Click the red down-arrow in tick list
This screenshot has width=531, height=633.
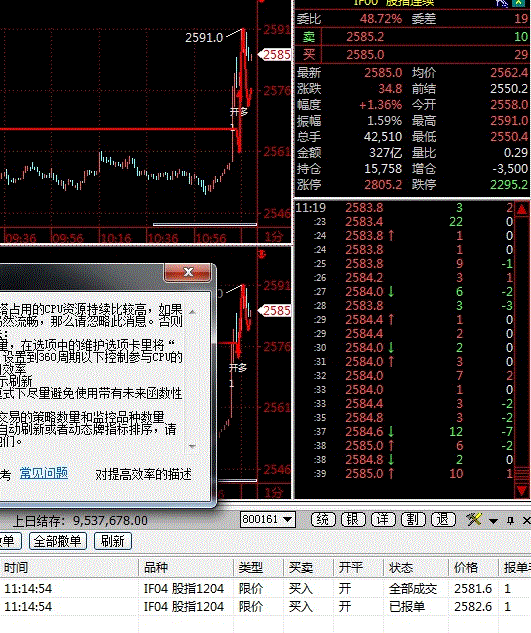click(521, 491)
